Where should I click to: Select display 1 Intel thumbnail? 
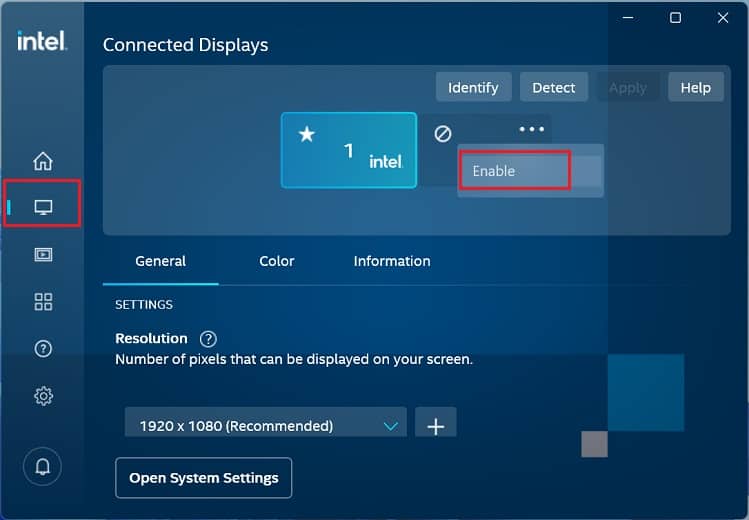[349, 150]
